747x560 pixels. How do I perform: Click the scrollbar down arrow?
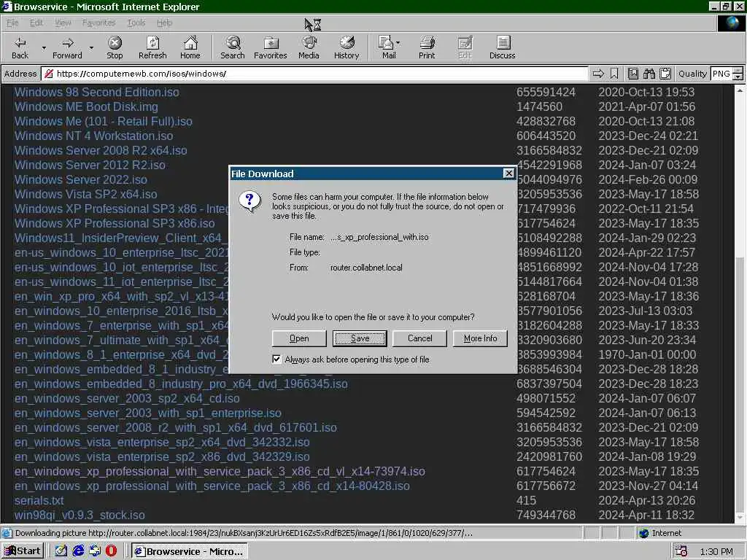[740, 518]
